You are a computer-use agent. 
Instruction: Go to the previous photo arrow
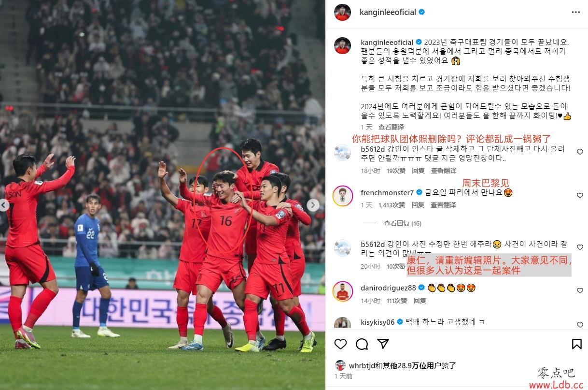coord(4,205)
